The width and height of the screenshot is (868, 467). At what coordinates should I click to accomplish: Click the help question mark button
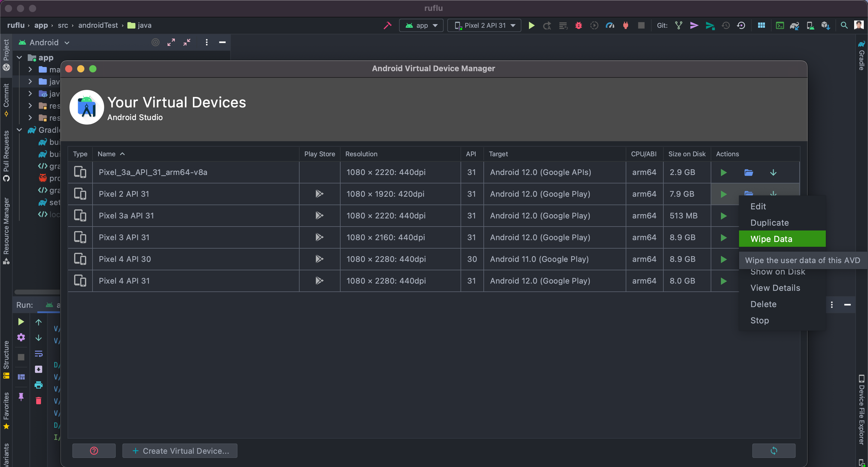[x=94, y=450]
